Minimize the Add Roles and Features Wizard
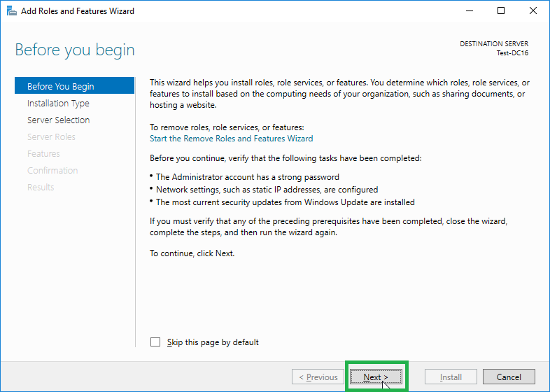The height and width of the screenshot is (392, 550). [x=470, y=11]
